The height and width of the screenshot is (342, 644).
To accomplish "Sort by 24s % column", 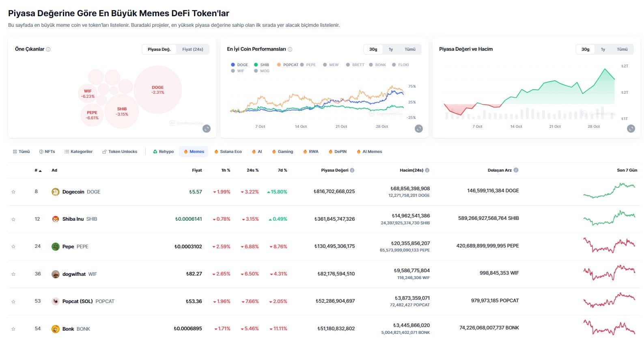I will pos(252,170).
